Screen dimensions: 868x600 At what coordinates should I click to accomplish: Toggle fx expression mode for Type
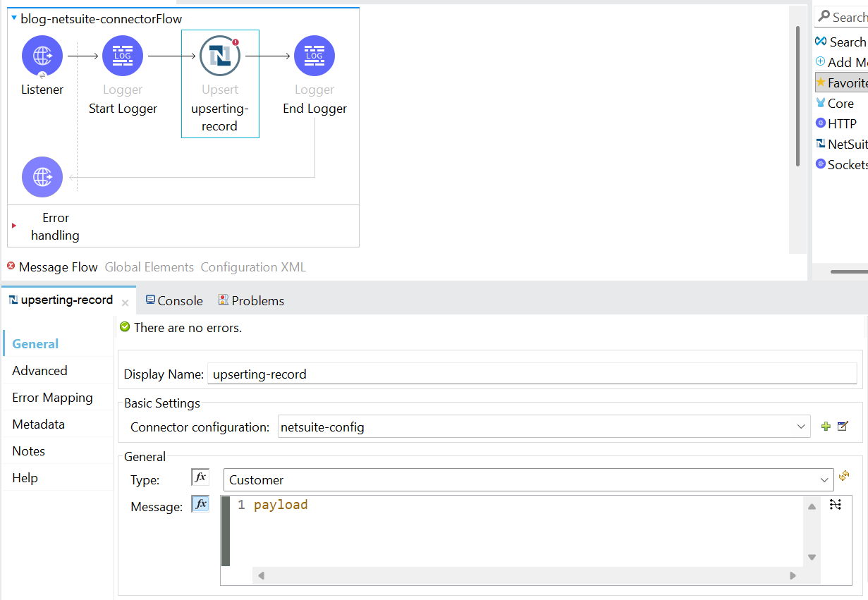(x=200, y=477)
